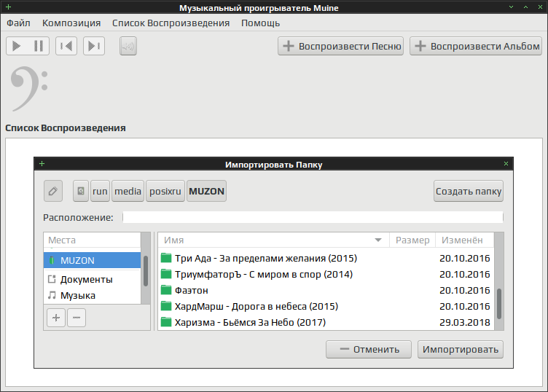Click the bass clef cover placeholder
Viewport: 548px width, 392px height.
tap(29, 89)
